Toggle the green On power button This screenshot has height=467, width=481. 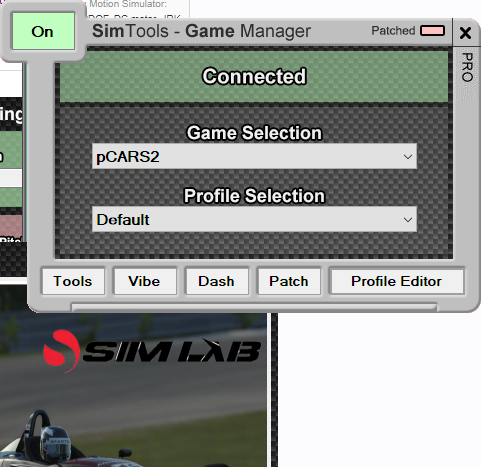43,31
